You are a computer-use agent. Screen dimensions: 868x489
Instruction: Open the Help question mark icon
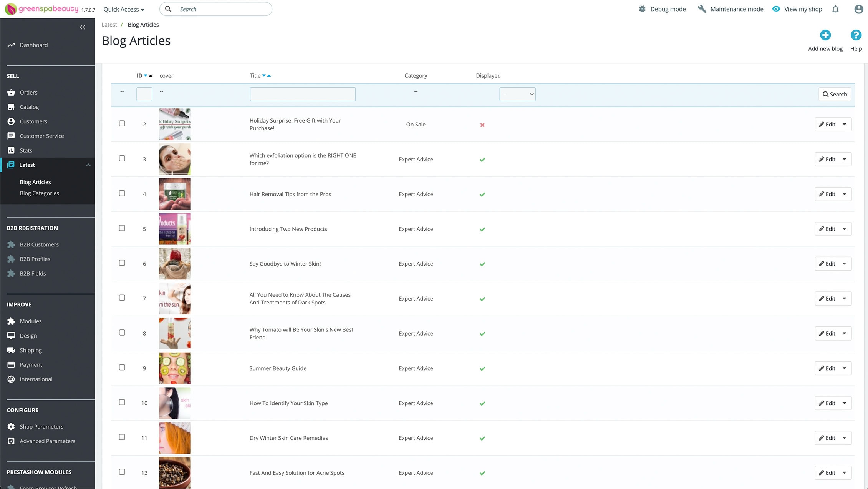[856, 35]
